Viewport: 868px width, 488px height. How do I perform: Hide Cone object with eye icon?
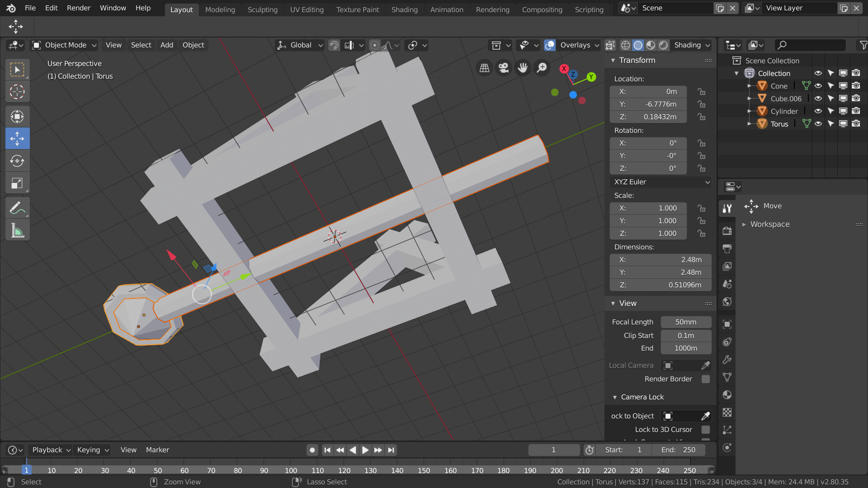(818, 86)
